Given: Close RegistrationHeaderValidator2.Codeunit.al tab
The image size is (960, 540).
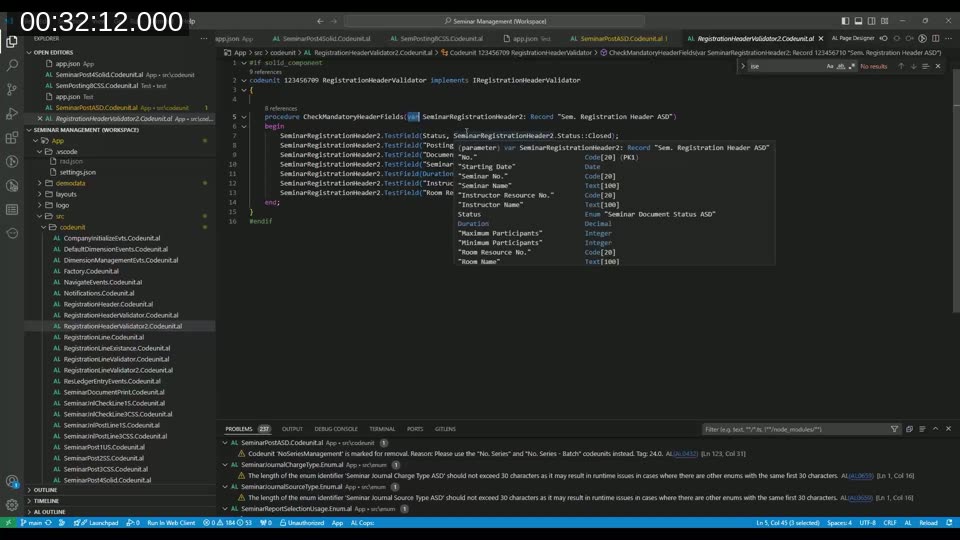Looking at the screenshot, I should pos(821,38).
